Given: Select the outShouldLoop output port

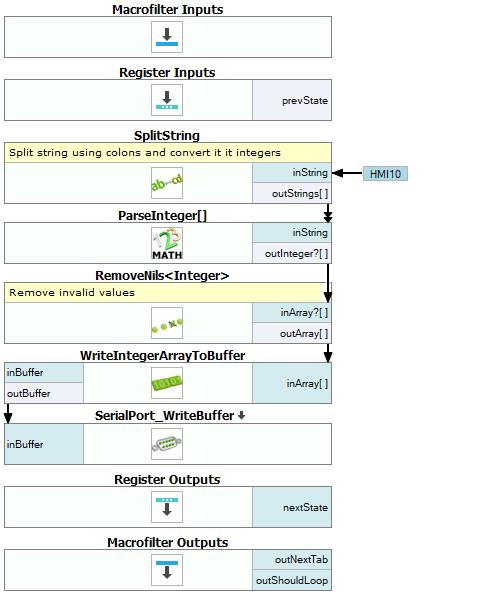Looking at the screenshot, I should [292, 580].
